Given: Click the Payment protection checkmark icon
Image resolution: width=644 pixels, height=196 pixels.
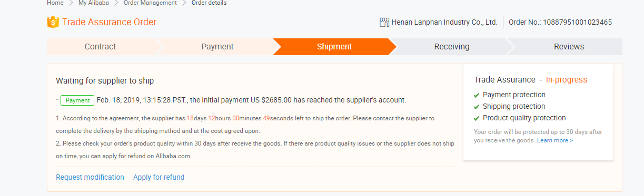Looking at the screenshot, I should (x=477, y=95).
